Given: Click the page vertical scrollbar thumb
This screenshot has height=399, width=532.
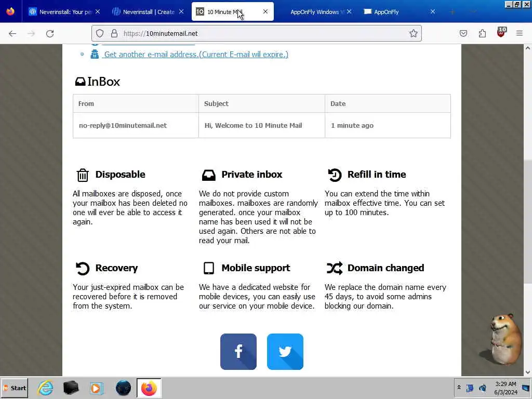Looking at the screenshot, I should click(x=528, y=222).
